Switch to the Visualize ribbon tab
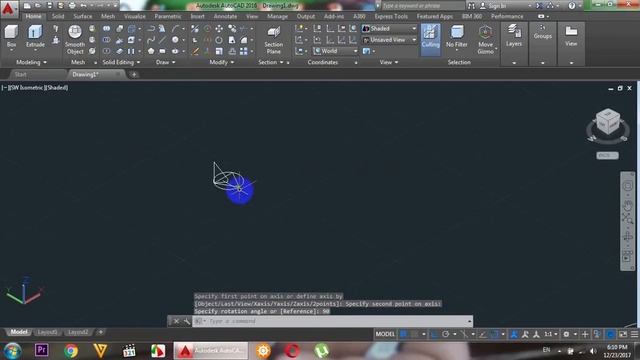640x360 pixels. (135, 16)
